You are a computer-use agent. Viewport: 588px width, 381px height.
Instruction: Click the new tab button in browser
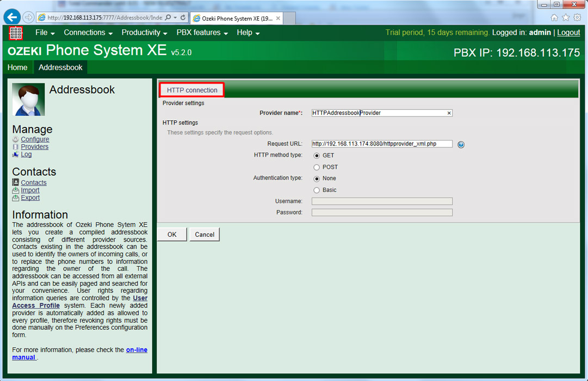(289, 18)
